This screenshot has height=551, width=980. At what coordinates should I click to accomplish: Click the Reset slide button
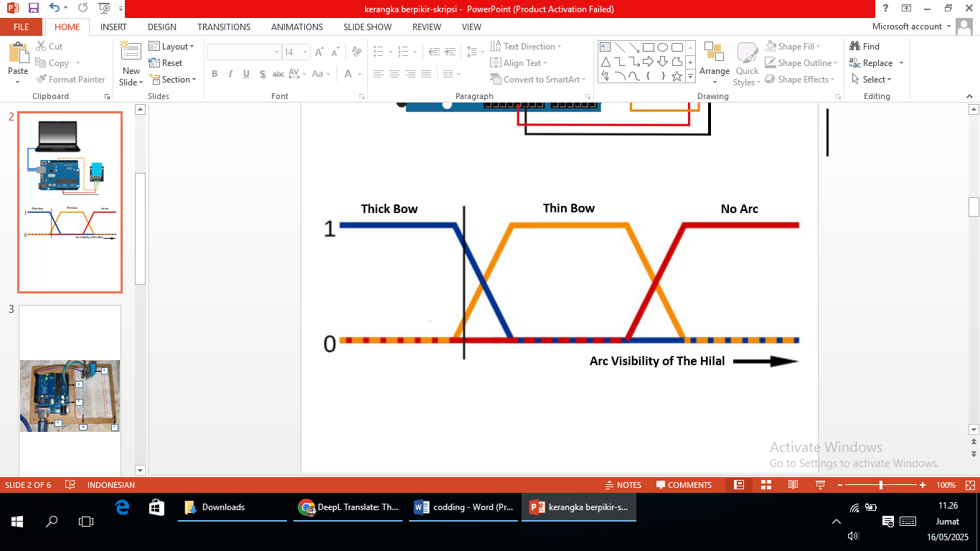pos(166,63)
